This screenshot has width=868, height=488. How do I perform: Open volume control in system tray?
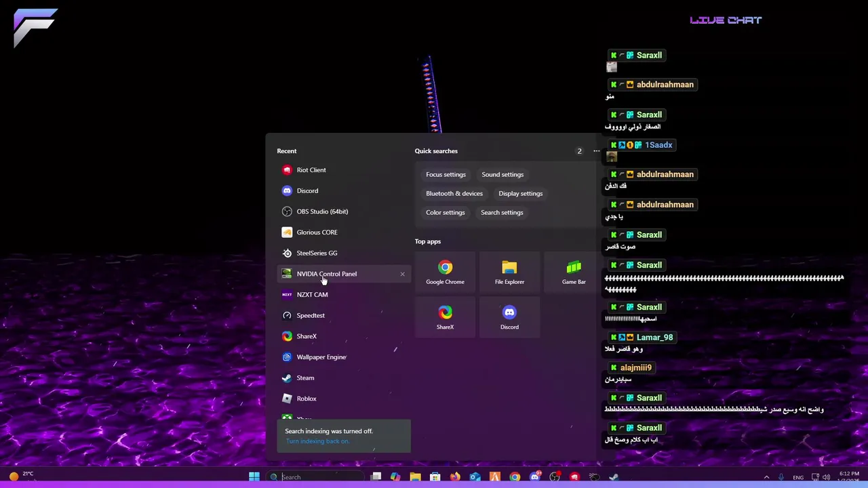(x=827, y=477)
